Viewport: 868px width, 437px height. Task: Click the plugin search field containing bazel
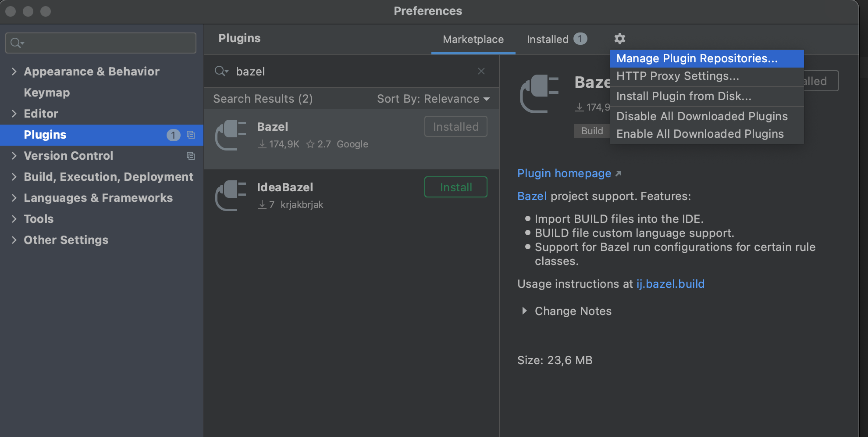click(352, 71)
